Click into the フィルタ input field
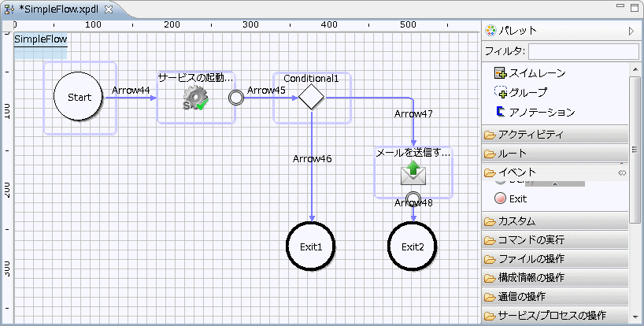Screen dimensions: 644x326 pyautogui.click(x=583, y=52)
